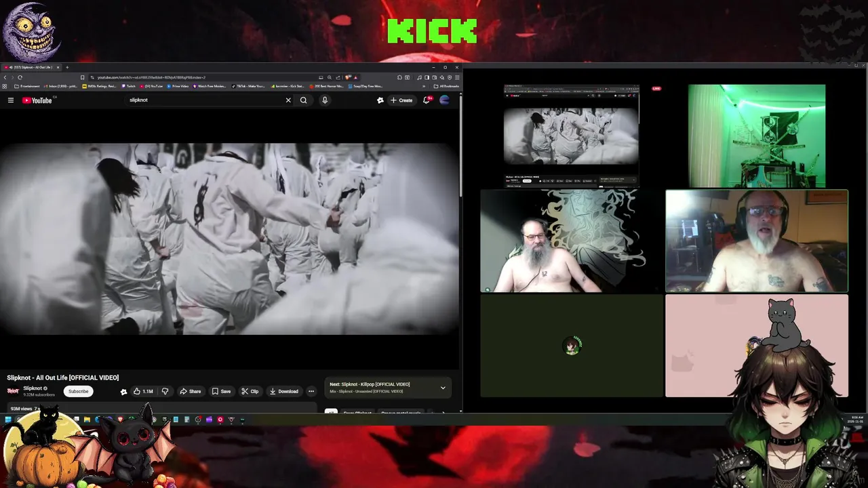Open the 200 Best Horror Movies bookmark

tap(327, 86)
